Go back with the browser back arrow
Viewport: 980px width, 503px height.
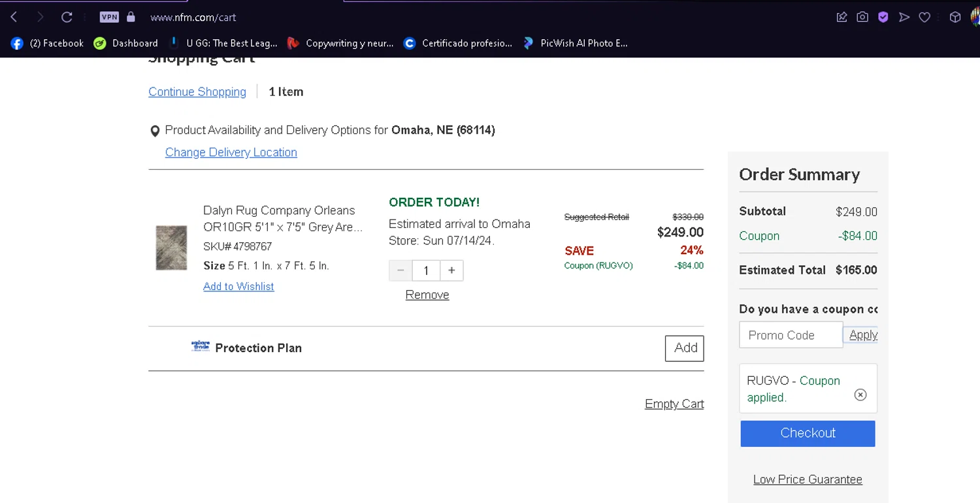click(x=14, y=17)
